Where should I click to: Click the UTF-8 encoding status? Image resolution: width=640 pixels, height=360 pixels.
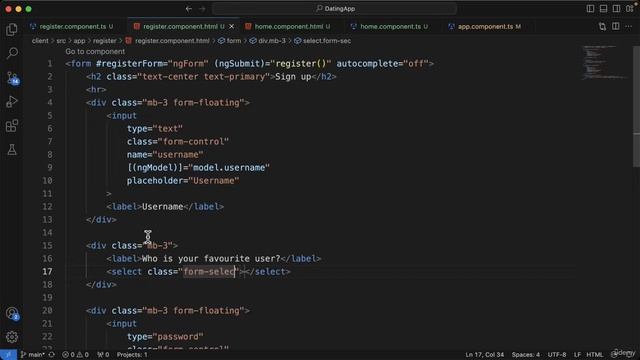[557, 355]
